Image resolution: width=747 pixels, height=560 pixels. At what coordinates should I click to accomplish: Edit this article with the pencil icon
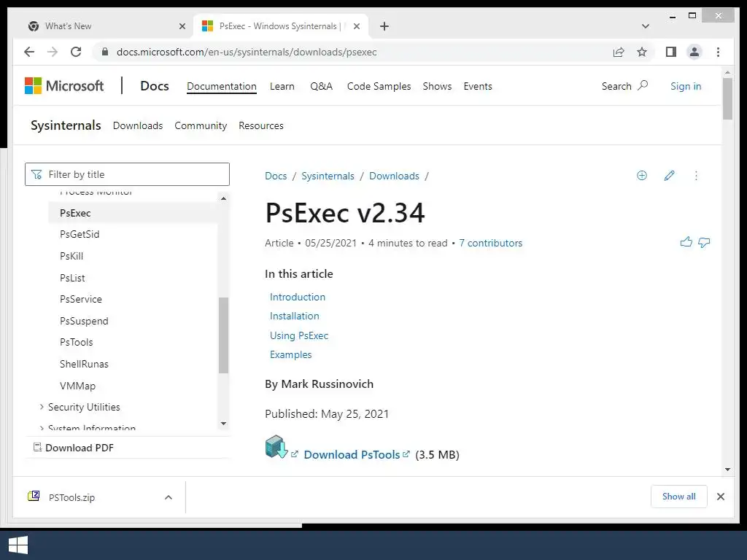[670, 176]
